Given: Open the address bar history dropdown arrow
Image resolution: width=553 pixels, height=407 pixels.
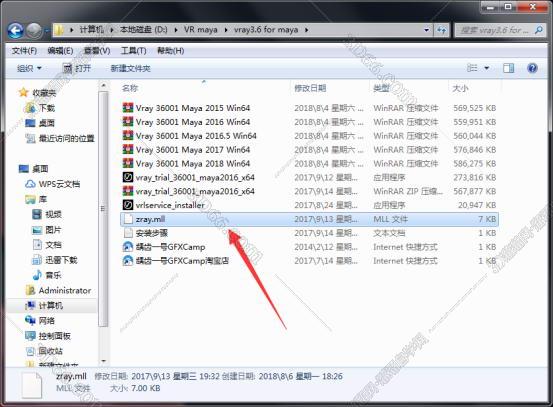Looking at the screenshot, I should click(x=426, y=30).
